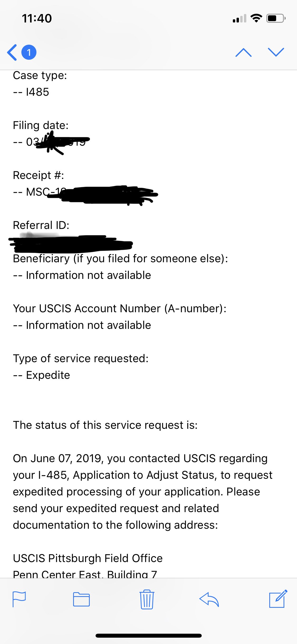Delete email with the trash icon
This screenshot has height=644, width=297.
click(x=147, y=599)
